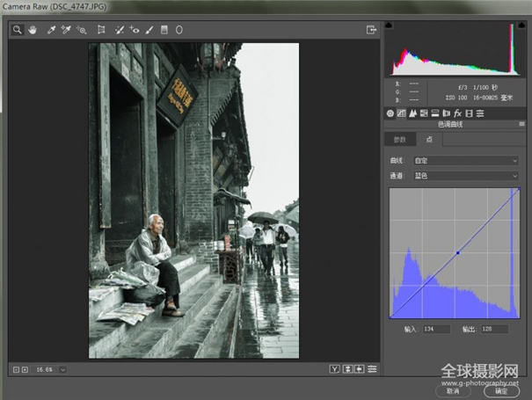Open preview preferences icon at bottom right

372,369
